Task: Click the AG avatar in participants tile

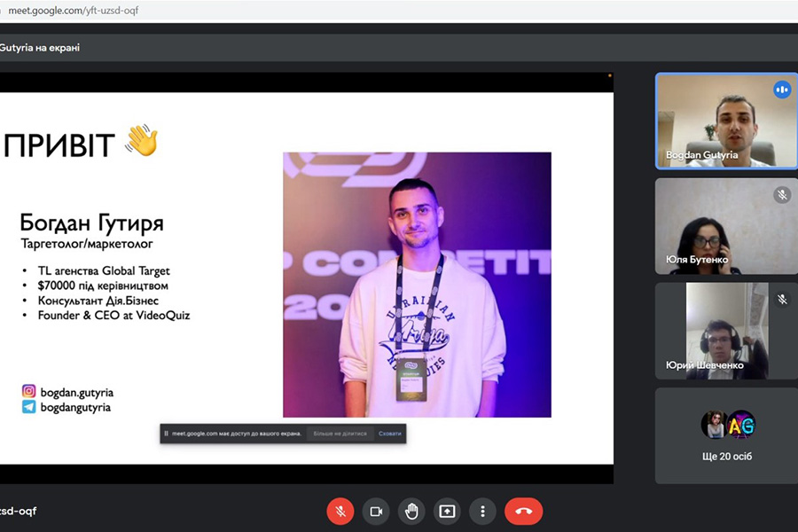Action: 741,424
